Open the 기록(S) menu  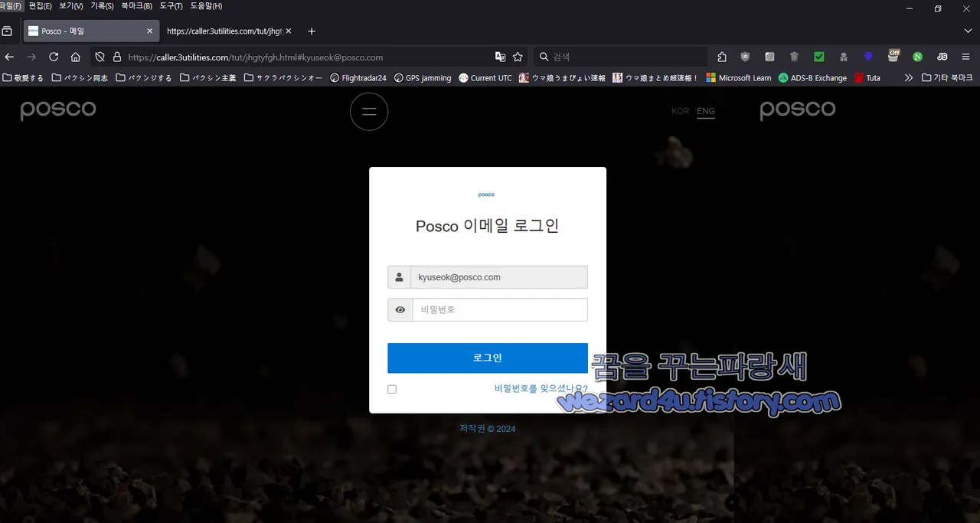pyautogui.click(x=102, y=6)
